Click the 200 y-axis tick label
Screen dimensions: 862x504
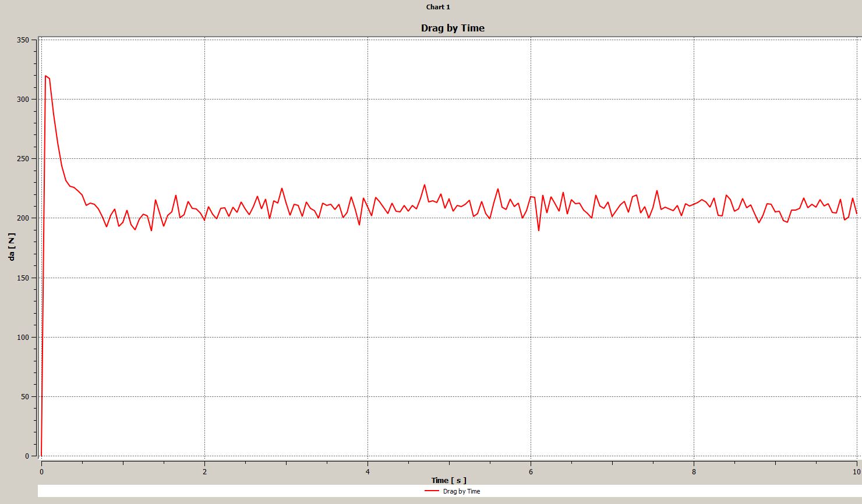tap(23, 218)
